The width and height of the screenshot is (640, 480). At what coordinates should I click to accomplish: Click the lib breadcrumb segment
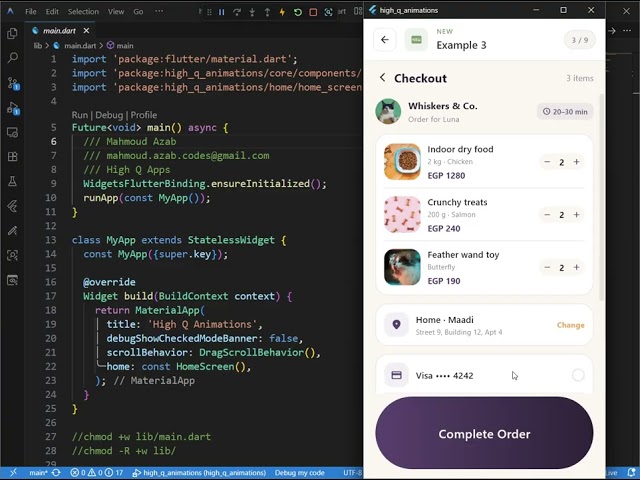point(38,46)
